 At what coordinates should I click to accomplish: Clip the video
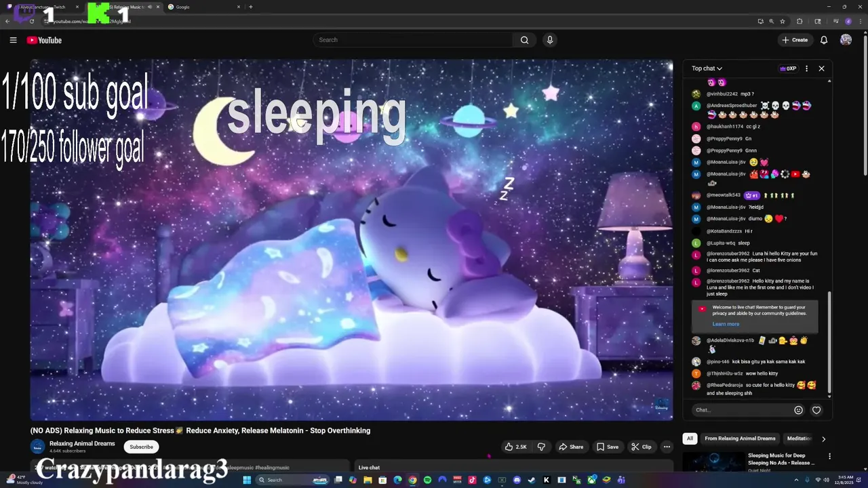(x=641, y=447)
